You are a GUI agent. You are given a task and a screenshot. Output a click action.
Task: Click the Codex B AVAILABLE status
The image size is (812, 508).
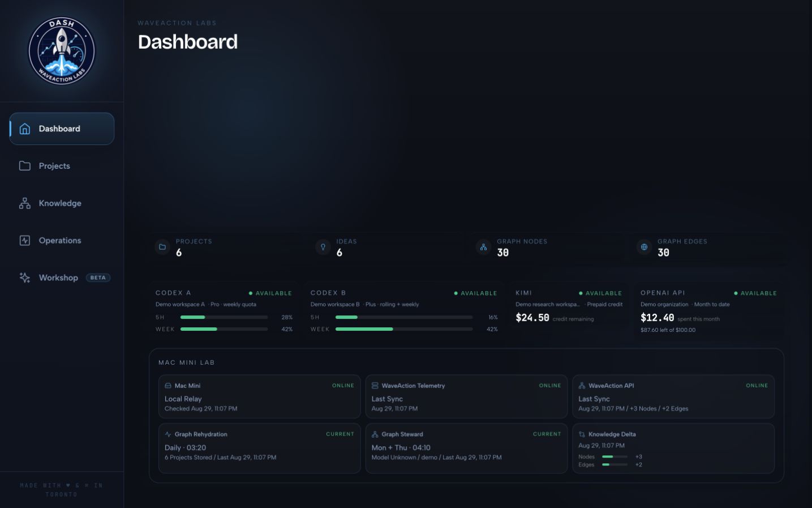point(475,293)
